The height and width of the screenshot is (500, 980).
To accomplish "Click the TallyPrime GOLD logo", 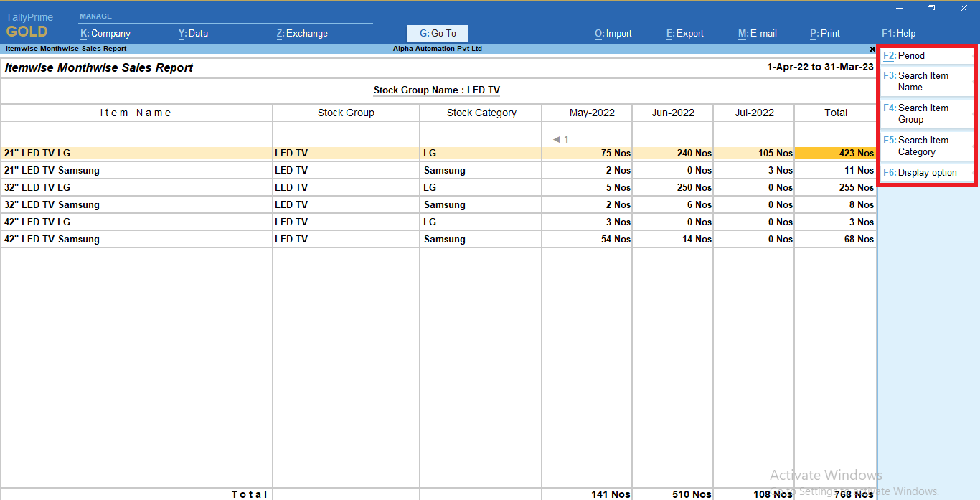I will pyautogui.click(x=27, y=24).
